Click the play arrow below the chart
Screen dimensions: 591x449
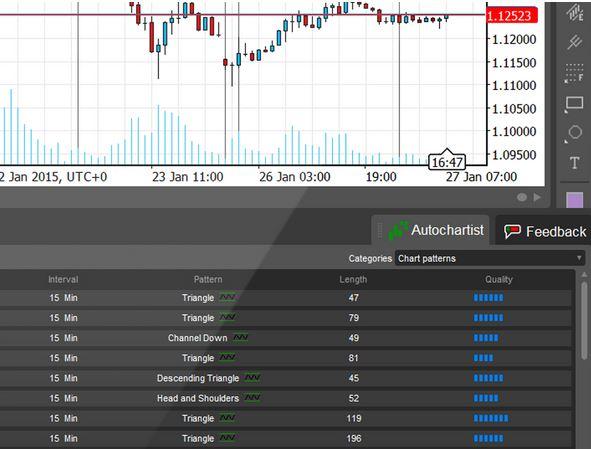[x=537, y=197]
